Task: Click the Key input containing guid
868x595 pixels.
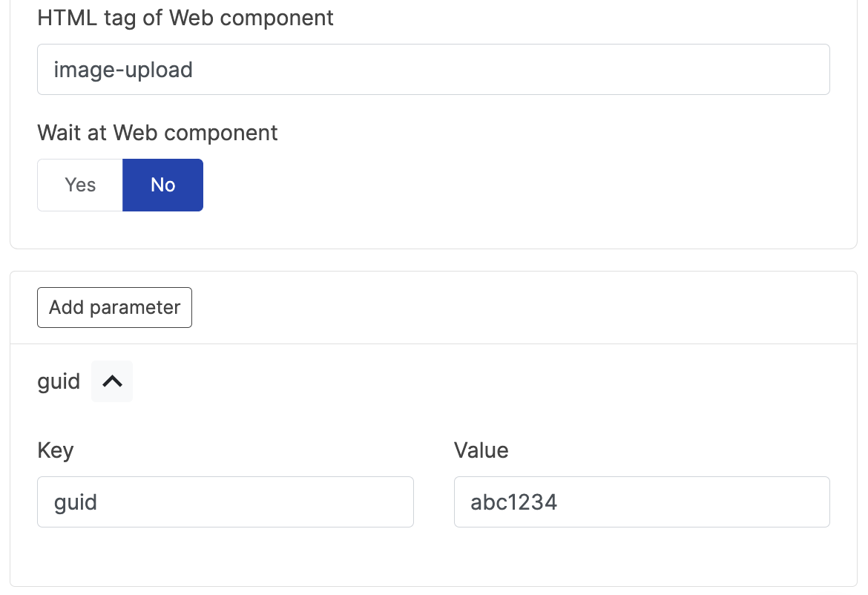Action: pyautogui.click(x=226, y=502)
